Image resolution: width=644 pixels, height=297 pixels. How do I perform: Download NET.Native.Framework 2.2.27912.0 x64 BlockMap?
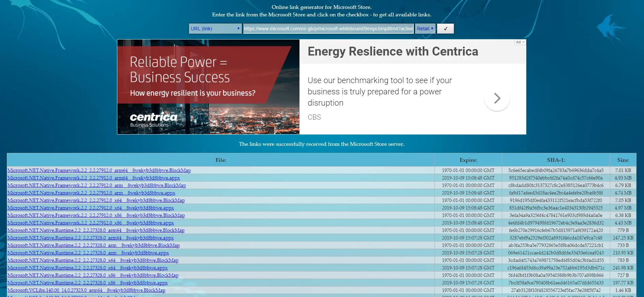(x=96, y=200)
